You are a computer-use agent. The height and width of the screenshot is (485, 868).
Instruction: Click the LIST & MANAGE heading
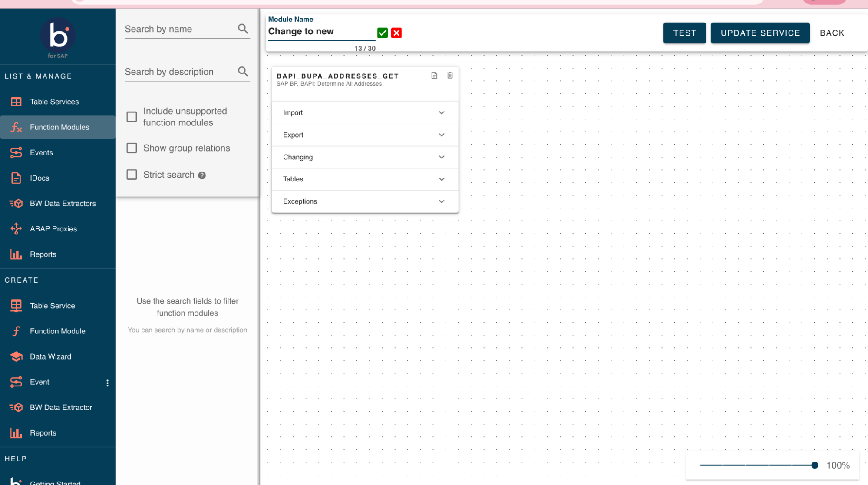click(38, 76)
